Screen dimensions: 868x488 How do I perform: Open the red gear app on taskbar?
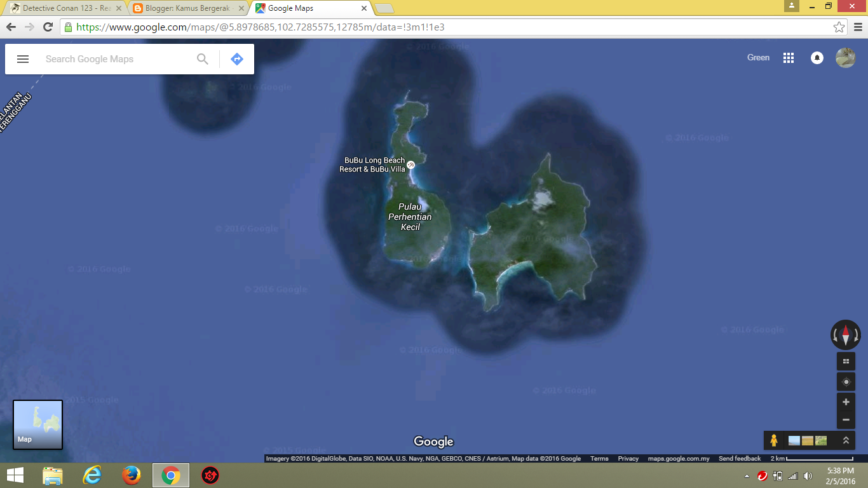[210, 475]
